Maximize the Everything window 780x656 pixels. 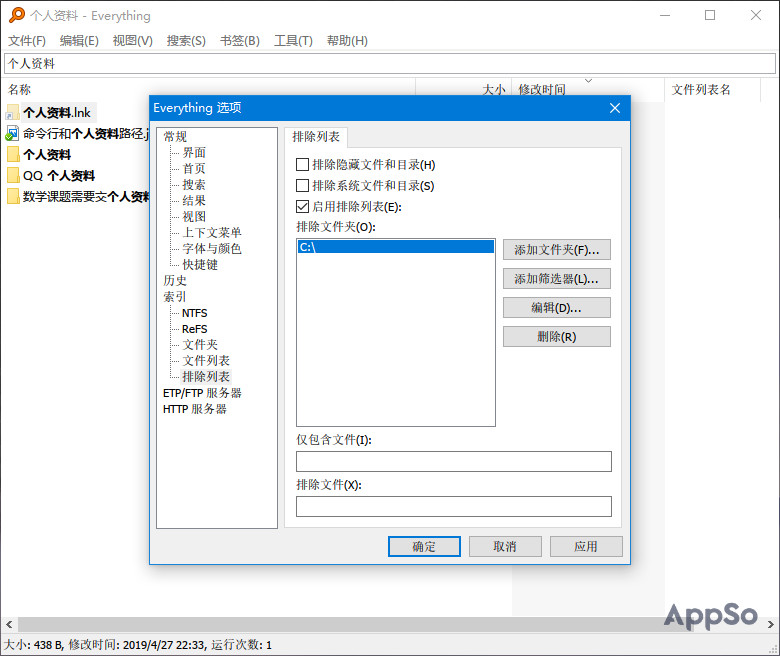pos(710,15)
